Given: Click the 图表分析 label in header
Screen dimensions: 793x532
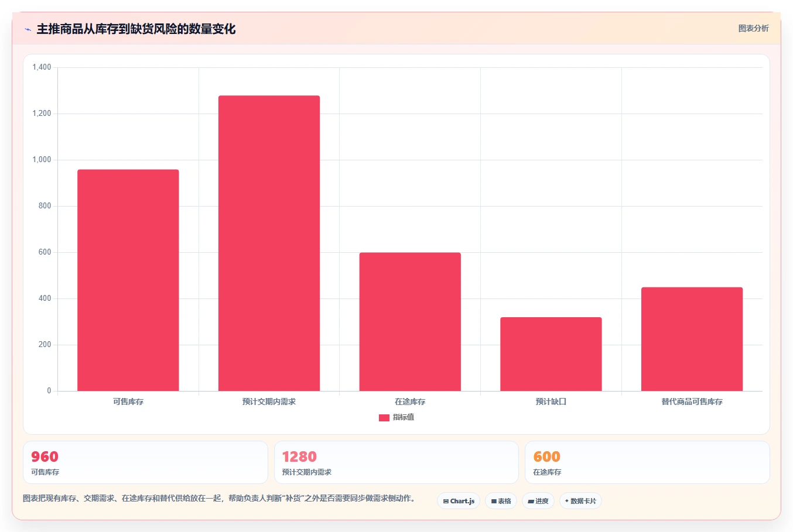Looking at the screenshot, I should (753, 28).
